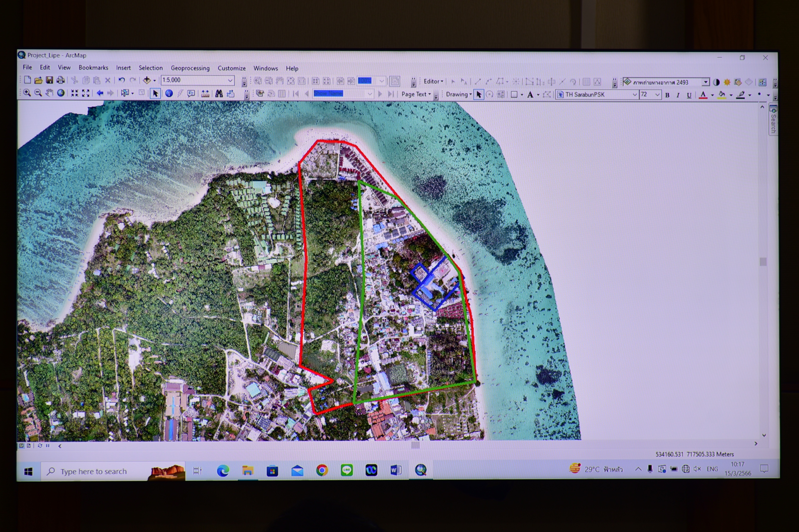Open the Editor dropdown button
The width and height of the screenshot is (799, 532).
pos(433,81)
